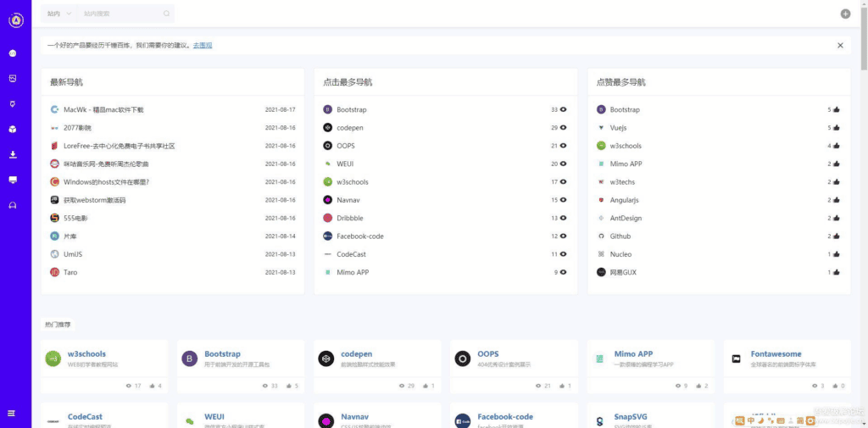
Task: Follow the 去围观 link in the notice
Action: [203, 46]
